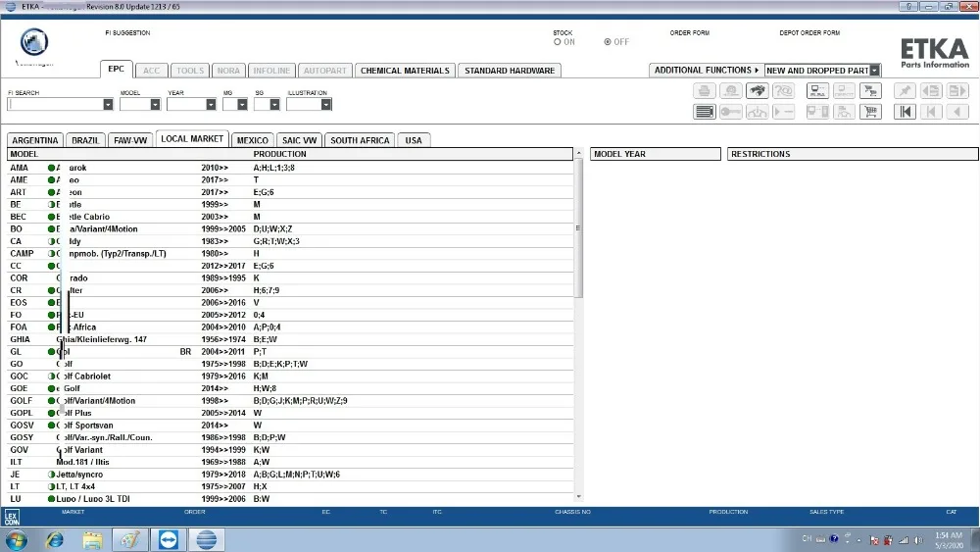The width and height of the screenshot is (980, 552).
Task: Click the depot monitor toolbar icon
Action: [x=844, y=90]
